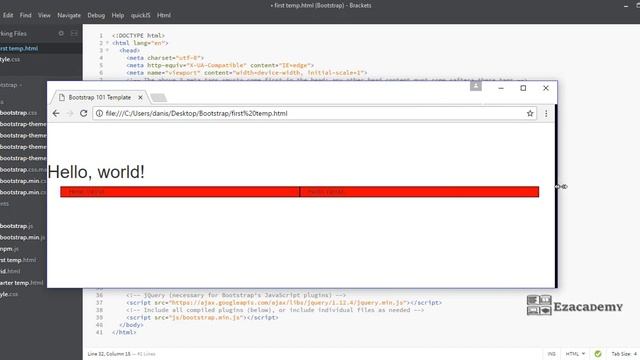Open the quickJS menu in Brackets
The image size is (640, 360).
pos(140,15)
